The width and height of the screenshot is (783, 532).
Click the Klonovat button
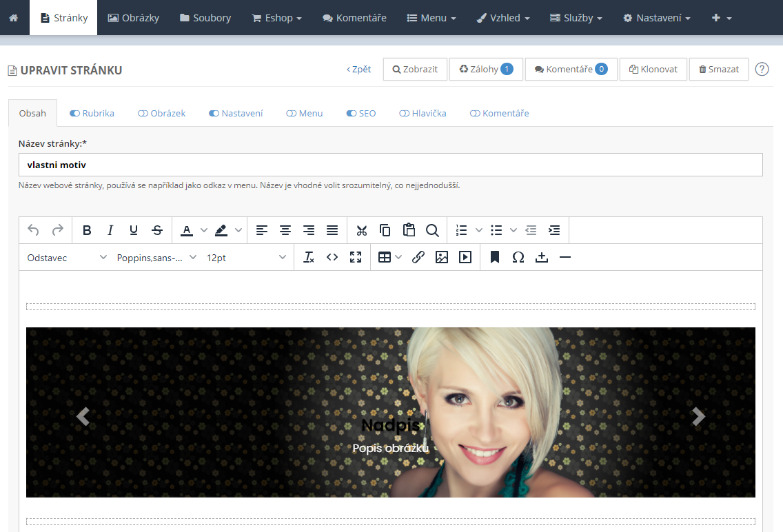653,69
